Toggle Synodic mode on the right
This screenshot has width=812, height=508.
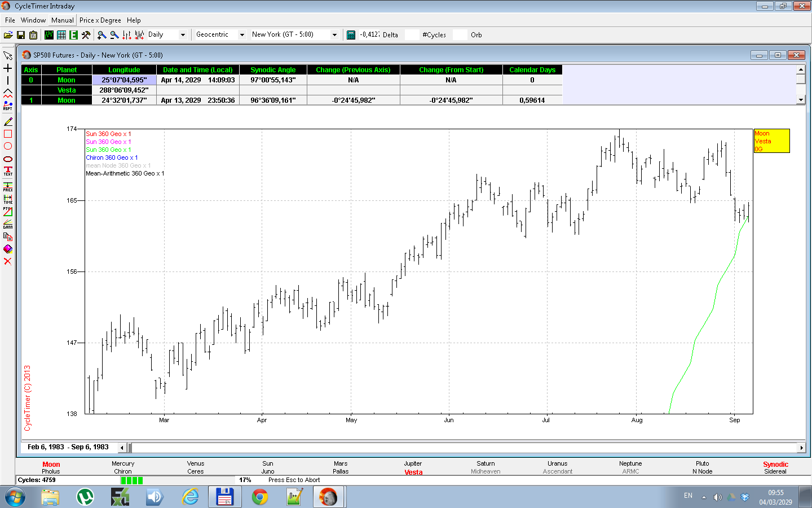(x=775, y=465)
